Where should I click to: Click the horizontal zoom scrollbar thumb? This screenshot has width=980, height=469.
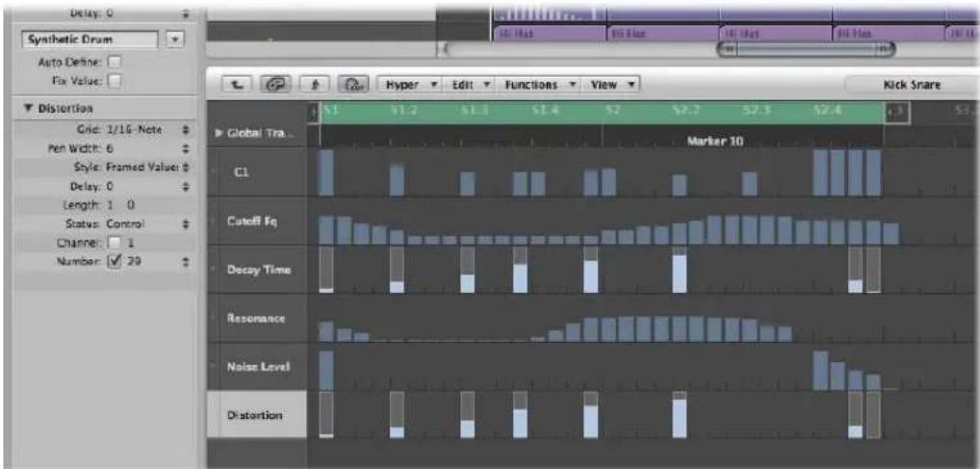tap(807, 49)
